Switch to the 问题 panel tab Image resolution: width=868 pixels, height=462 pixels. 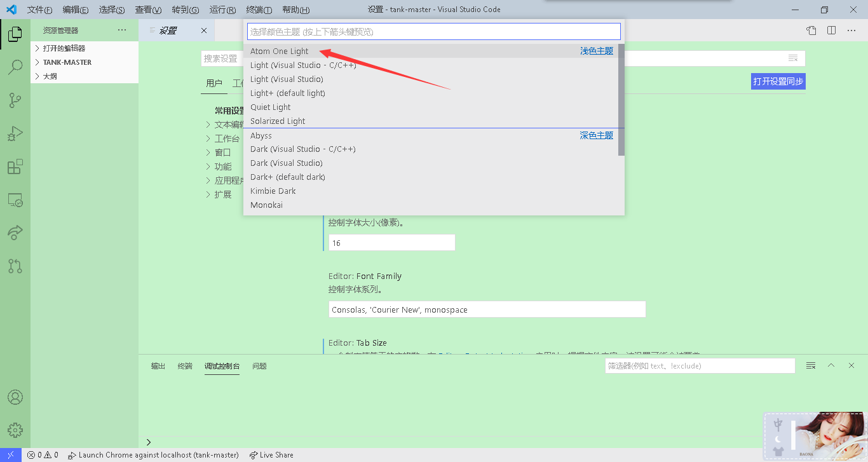pos(259,366)
